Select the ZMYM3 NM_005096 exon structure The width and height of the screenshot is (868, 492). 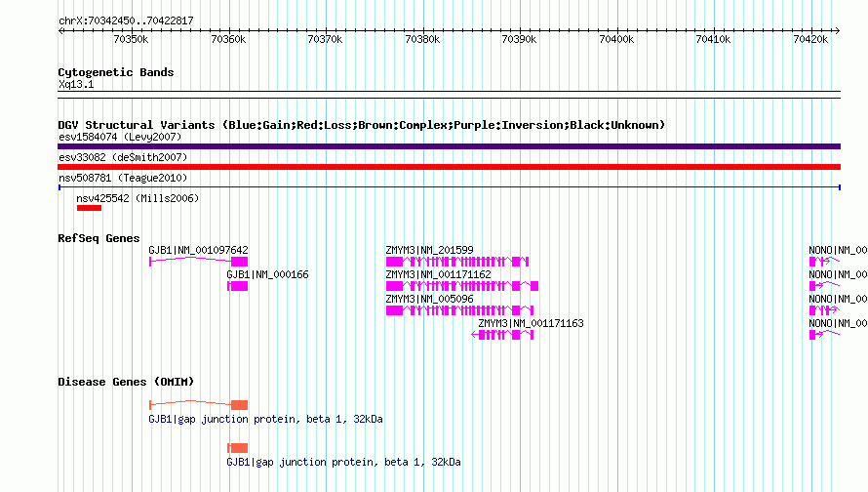coord(459,310)
